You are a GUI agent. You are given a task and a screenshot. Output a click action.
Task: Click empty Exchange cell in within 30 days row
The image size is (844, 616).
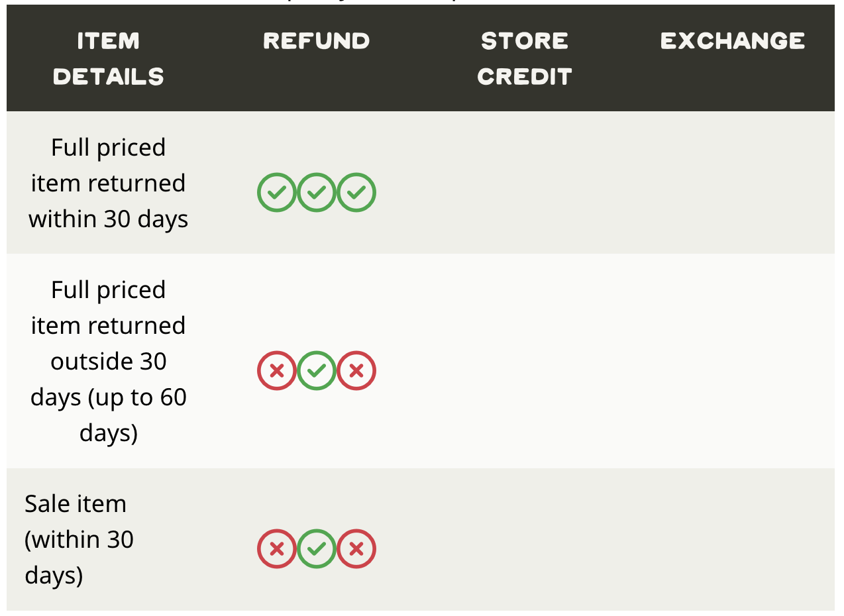pyautogui.click(x=733, y=183)
